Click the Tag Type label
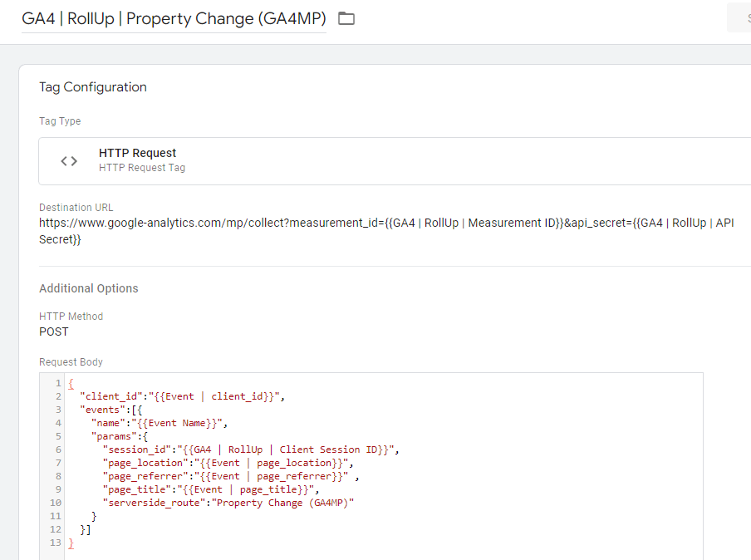The height and width of the screenshot is (560, 751). tap(60, 121)
